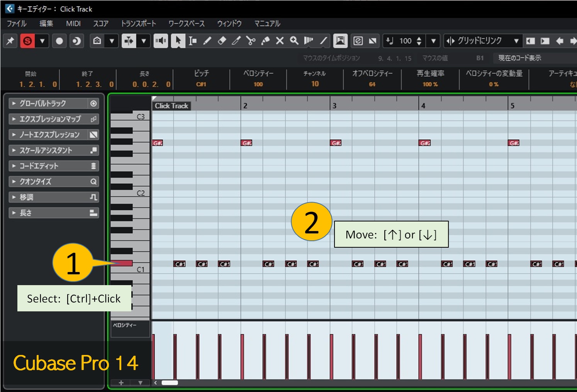Click the horizontal scrollbar thumb

click(170, 383)
